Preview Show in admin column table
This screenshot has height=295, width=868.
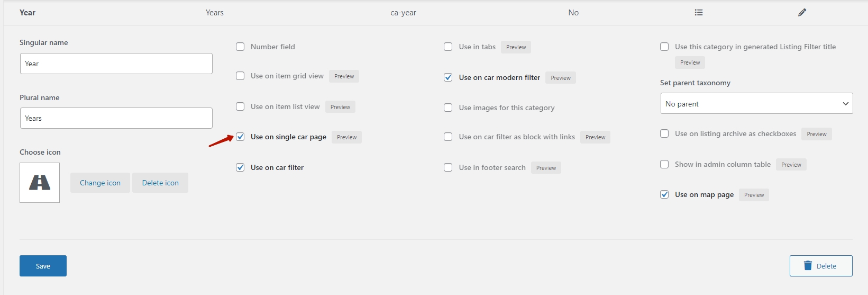point(791,165)
